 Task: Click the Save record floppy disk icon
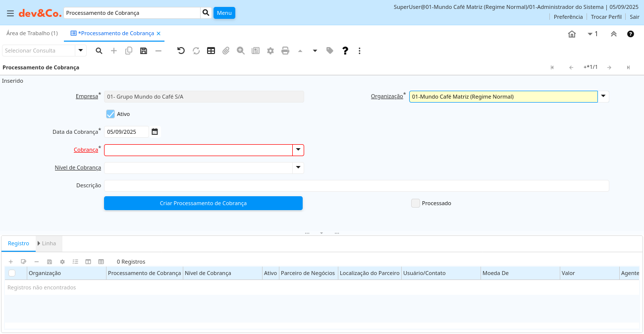[x=144, y=51]
